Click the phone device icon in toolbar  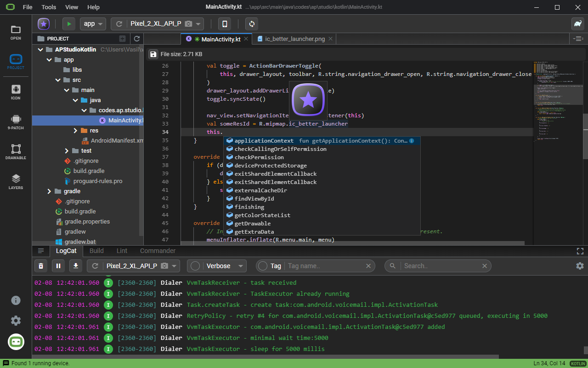click(x=224, y=24)
